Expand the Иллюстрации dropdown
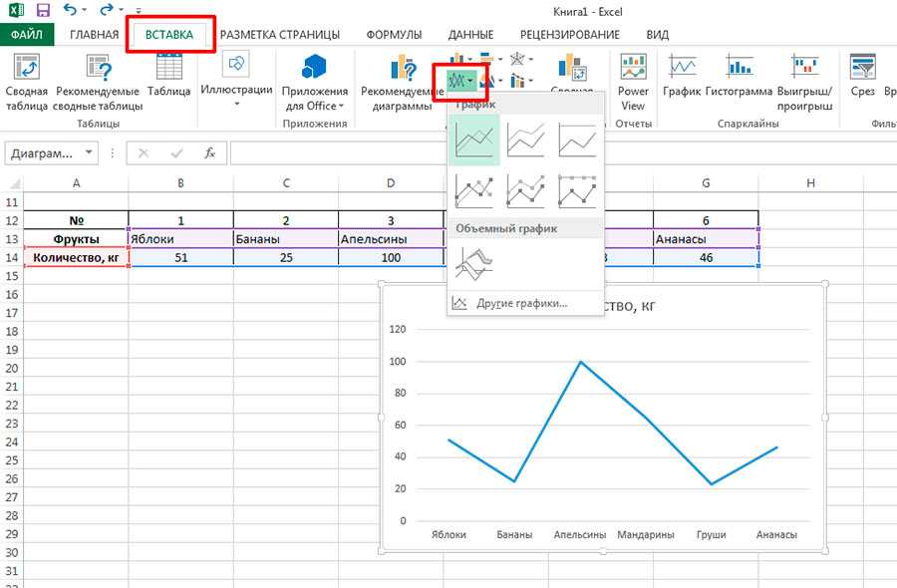The image size is (897, 588). (x=236, y=80)
